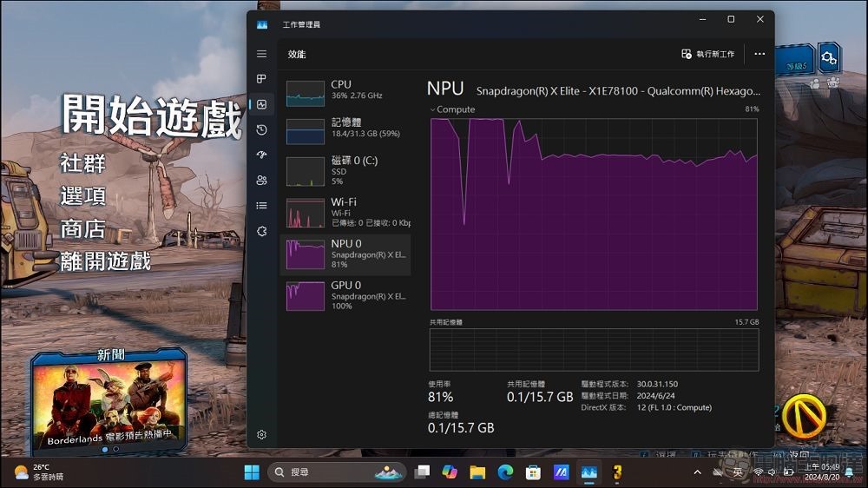This screenshot has width=868, height=488.
Task: Select the Performance page icon in sidebar
Action: [262, 104]
